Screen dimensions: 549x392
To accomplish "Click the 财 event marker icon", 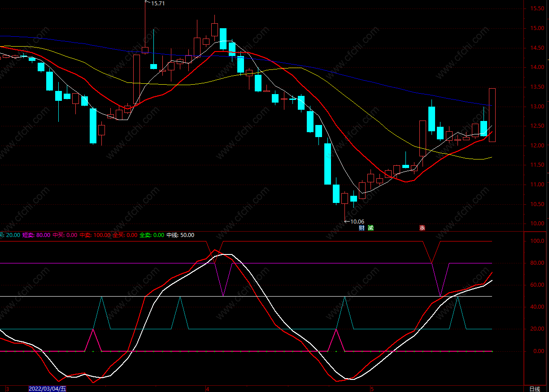I will 362,228.
